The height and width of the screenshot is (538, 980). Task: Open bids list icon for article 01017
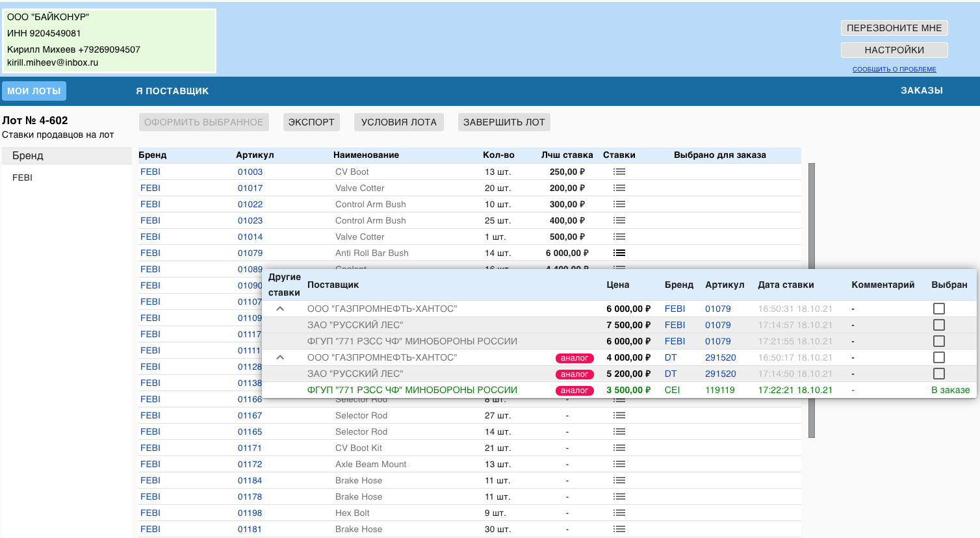619,188
